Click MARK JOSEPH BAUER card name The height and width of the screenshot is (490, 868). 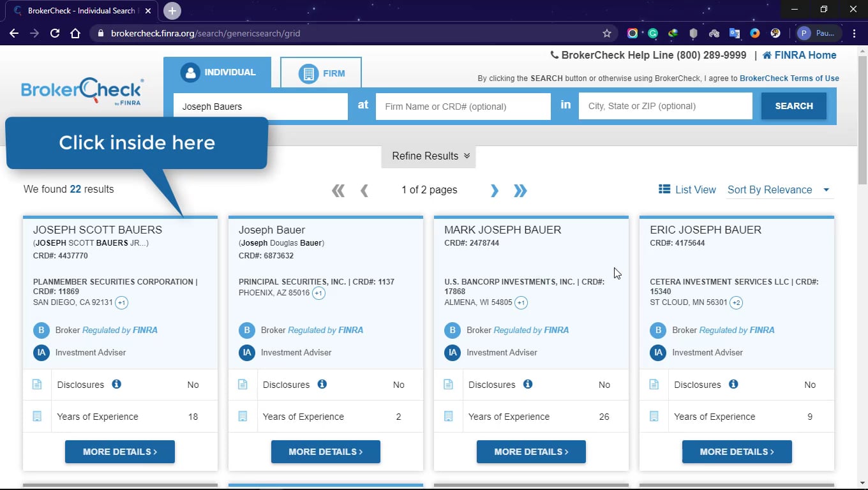tap(503, 230)
